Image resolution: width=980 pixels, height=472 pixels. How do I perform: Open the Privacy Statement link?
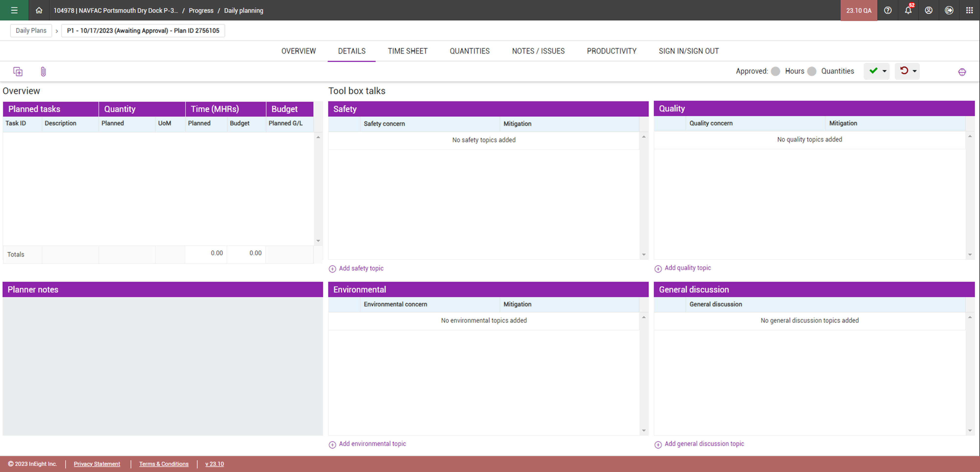(97, 464)
